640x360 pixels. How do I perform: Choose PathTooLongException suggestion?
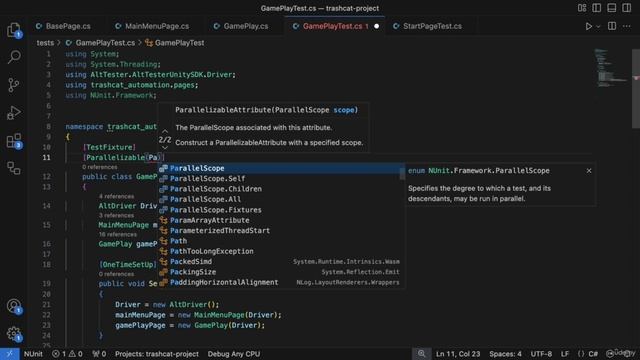click(281, 251)
